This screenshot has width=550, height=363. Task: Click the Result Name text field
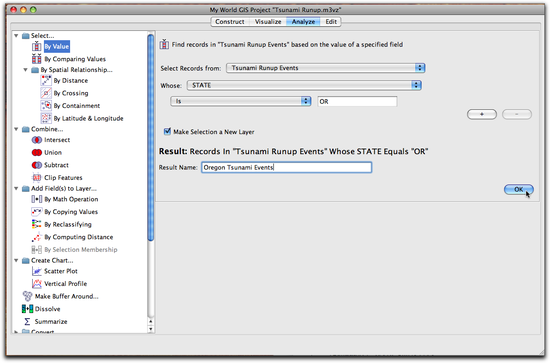click(x=287, y=168)
